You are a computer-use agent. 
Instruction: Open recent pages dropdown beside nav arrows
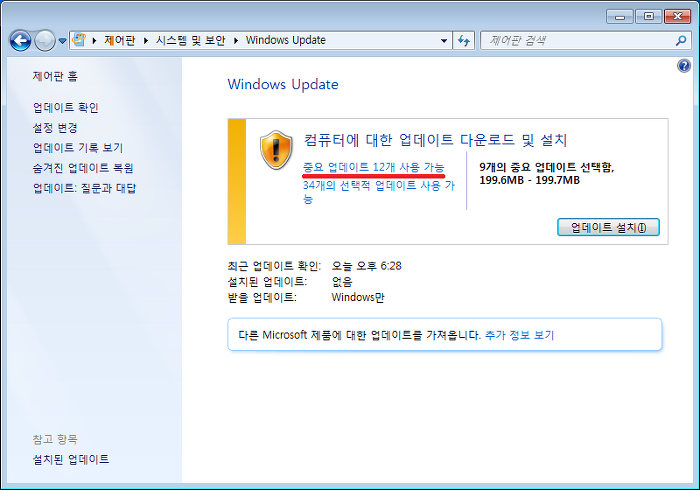(62, 41)
